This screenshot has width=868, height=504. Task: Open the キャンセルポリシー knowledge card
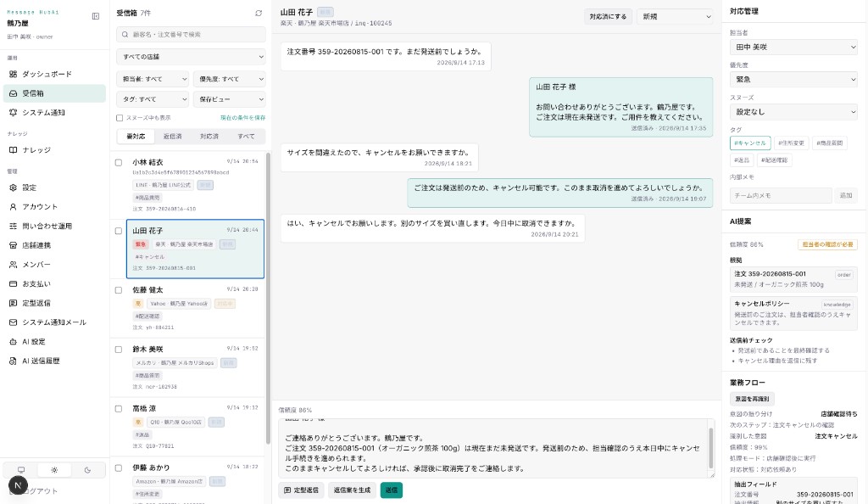click(x=793, y=313)
